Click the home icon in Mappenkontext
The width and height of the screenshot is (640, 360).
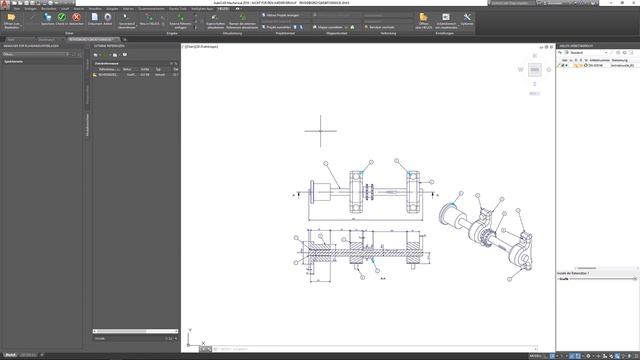pos(353,27)
